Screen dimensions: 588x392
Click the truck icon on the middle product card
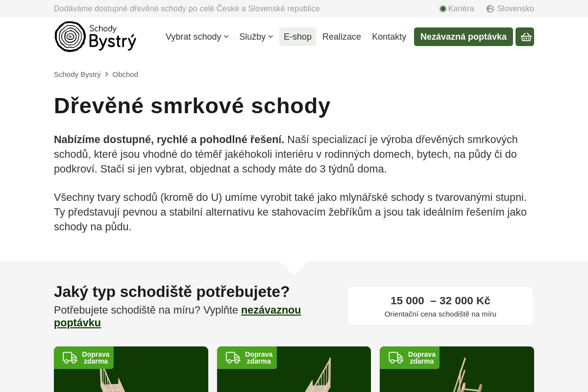coord(232,358)
